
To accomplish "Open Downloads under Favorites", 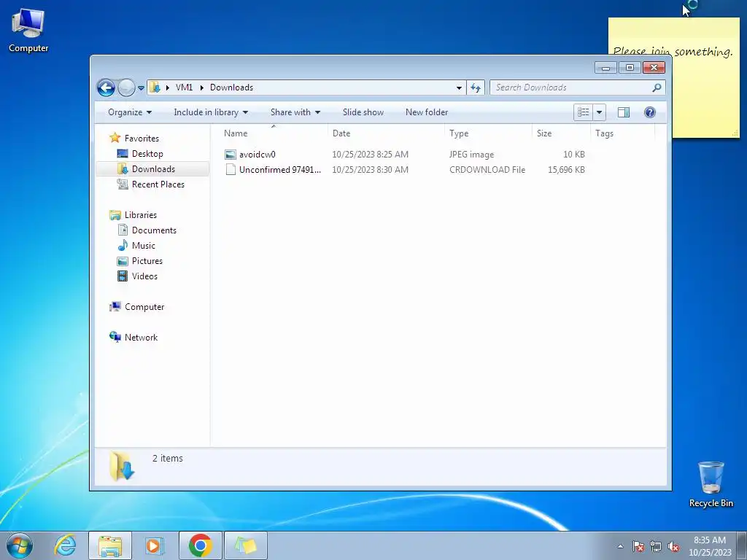I will pyautogui.click(x=153, y=169).
